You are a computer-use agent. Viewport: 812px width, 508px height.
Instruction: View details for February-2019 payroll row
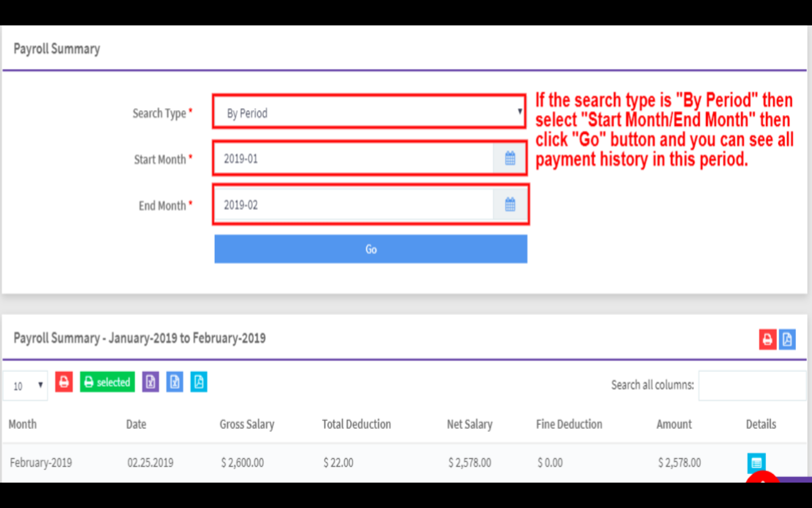[756, 463]
